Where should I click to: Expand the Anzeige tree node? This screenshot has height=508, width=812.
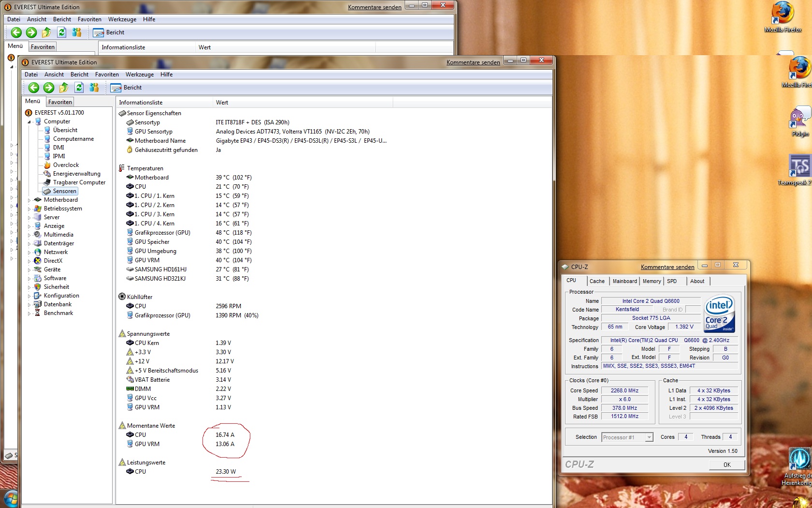[x=29, y=226]
